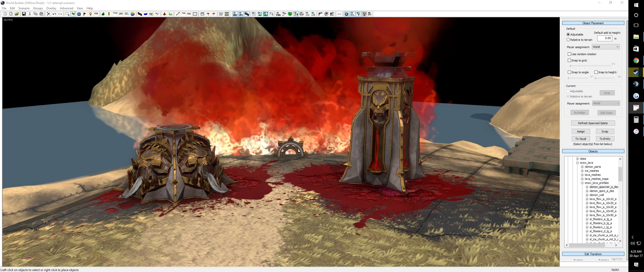Collapse the snow_lava_prefabs tree node
The height and width of the screenshot is (272, 644).
(x=582, y=183)
